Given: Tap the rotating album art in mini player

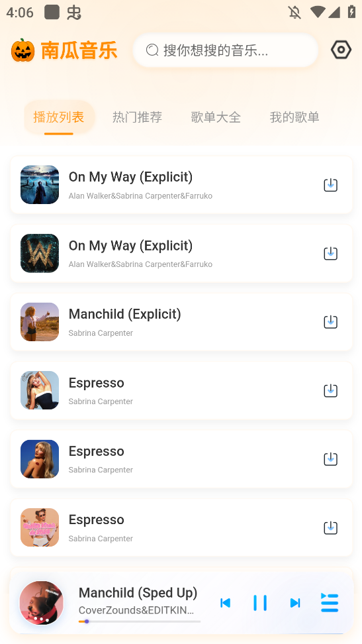Looking at the screenshot, I should point(42,603).
